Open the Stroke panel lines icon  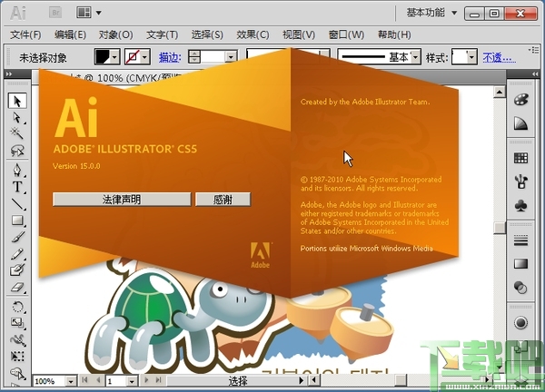pos(520,240)
